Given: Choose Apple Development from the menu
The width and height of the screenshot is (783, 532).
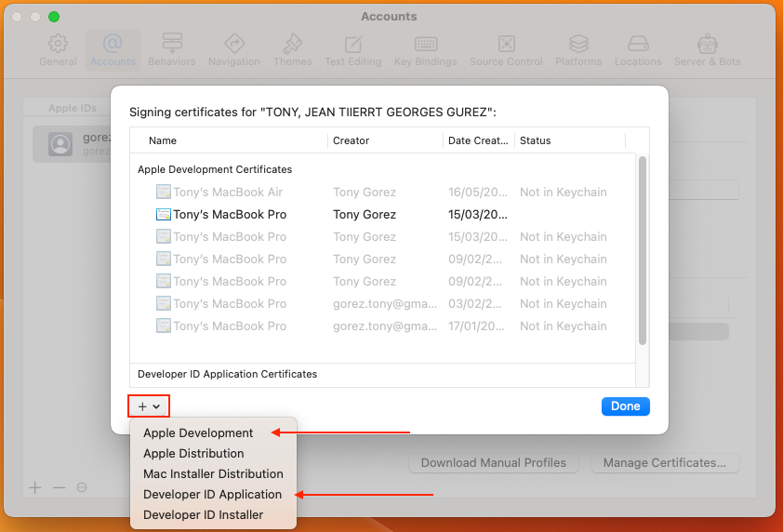Looking at the screenshot, I should pyautogui.click(x=198, y=432).
